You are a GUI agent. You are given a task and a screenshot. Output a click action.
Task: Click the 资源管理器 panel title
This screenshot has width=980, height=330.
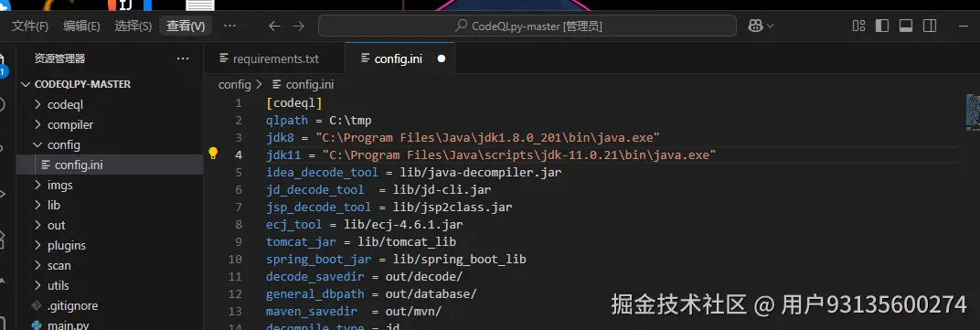click(59, 59)
